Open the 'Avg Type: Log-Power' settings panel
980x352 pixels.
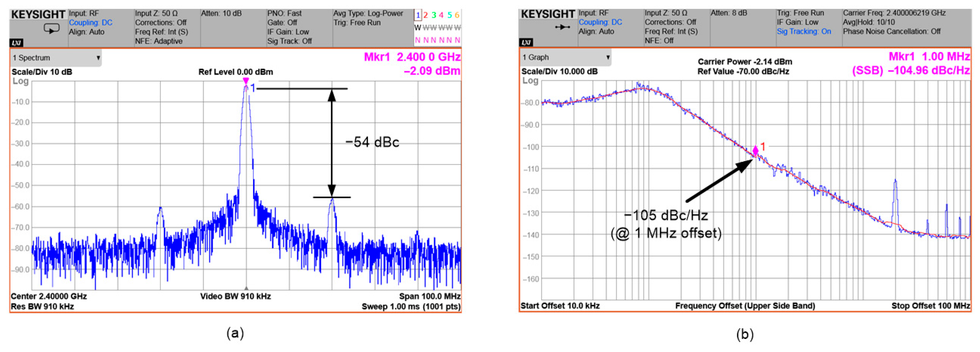(x=368, y=14)
